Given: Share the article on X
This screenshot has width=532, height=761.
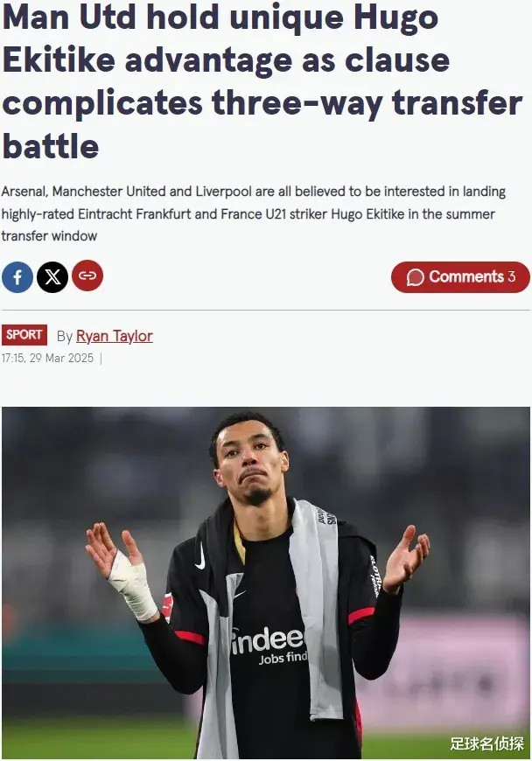Looking at the screenshot, I should (x=52, y=277).
